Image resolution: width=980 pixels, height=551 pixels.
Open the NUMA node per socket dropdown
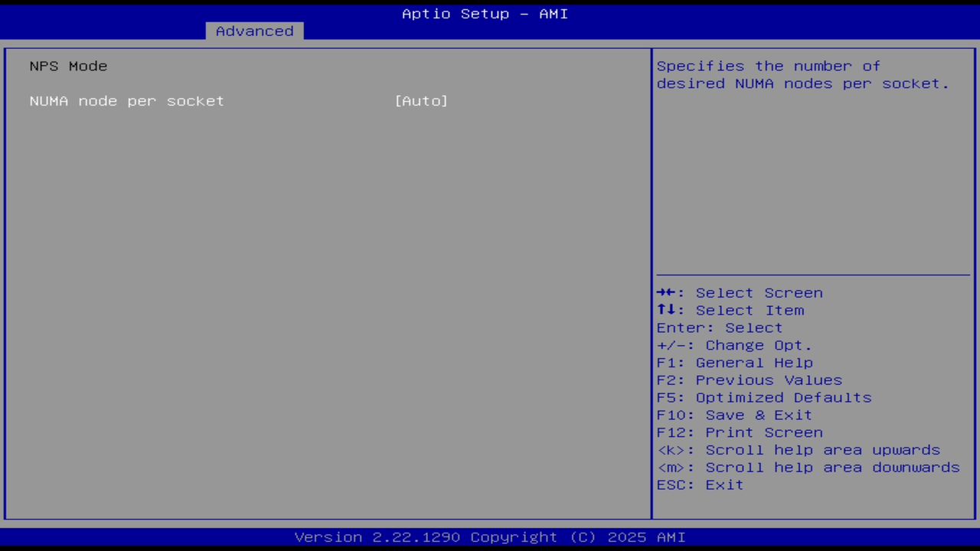[421, 100]
